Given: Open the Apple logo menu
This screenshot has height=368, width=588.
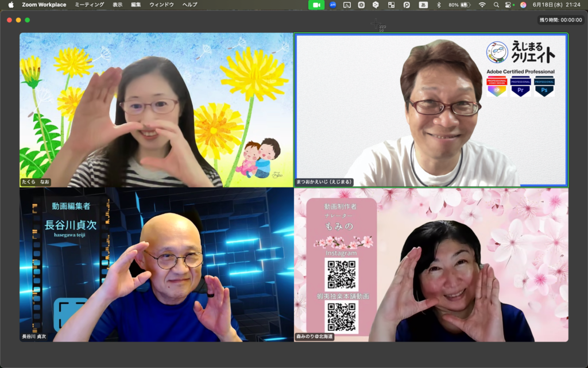Looking at the screenshot, I should 10,5.
